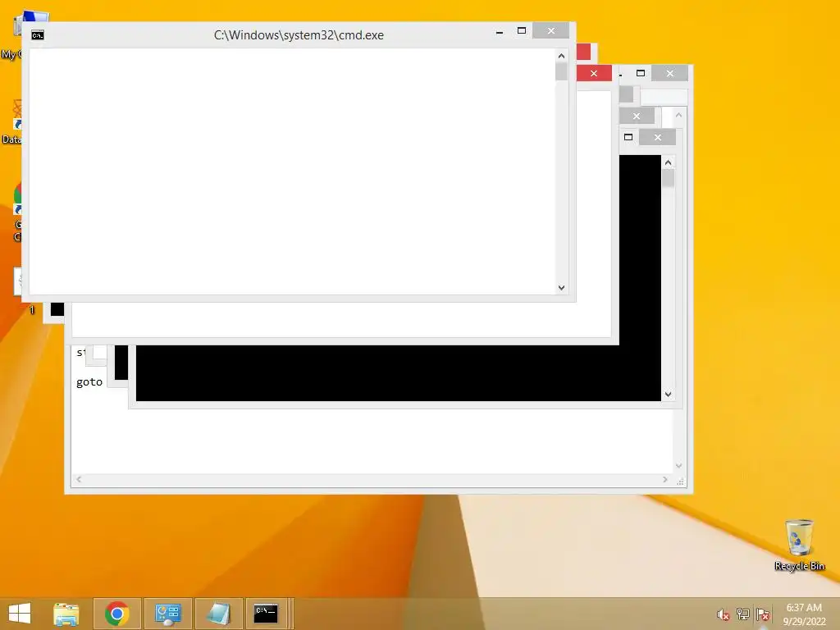This screenshot has width=840, height=630.
Task: Open the Start menu on the taskbar
Action: coord(20,614)
